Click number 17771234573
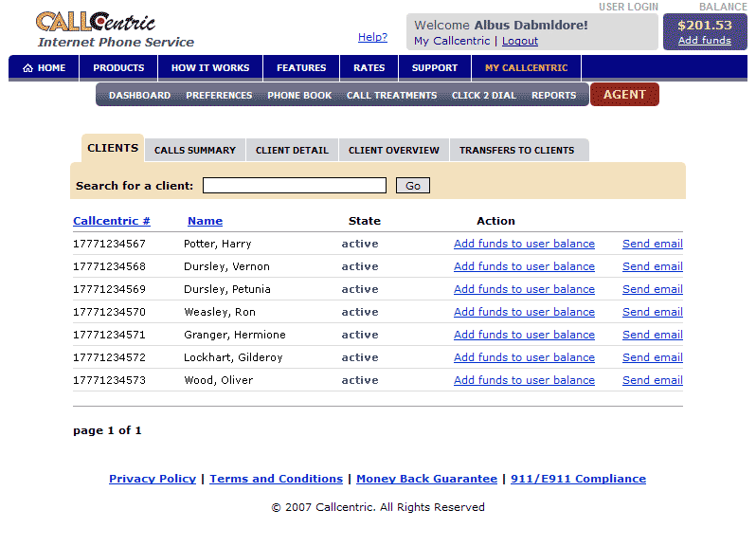 (110, 380)
